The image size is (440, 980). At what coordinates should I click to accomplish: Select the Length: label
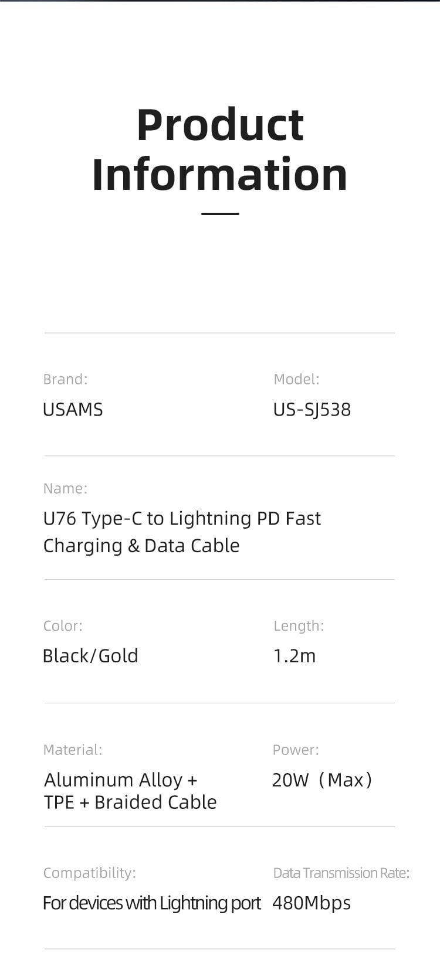(x=299, y=626)
